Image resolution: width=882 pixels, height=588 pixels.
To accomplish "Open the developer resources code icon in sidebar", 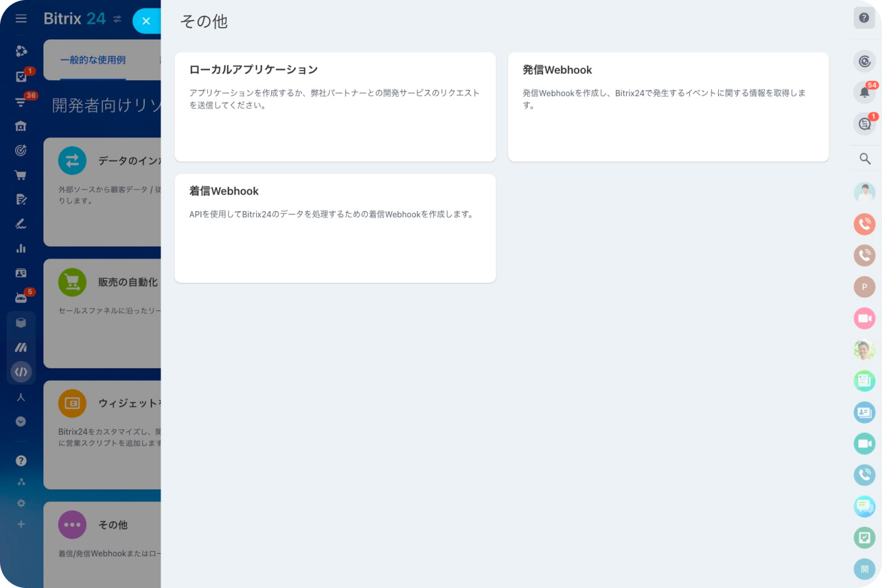I will click(21, 372).
